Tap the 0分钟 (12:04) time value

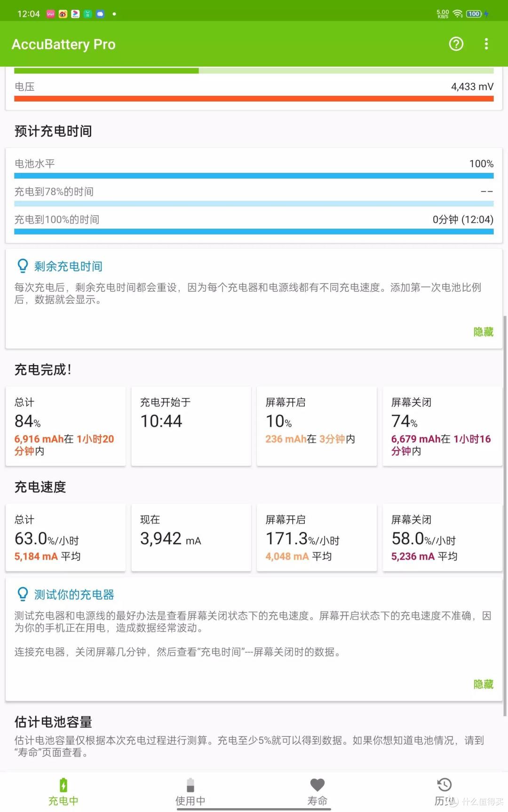463,219
